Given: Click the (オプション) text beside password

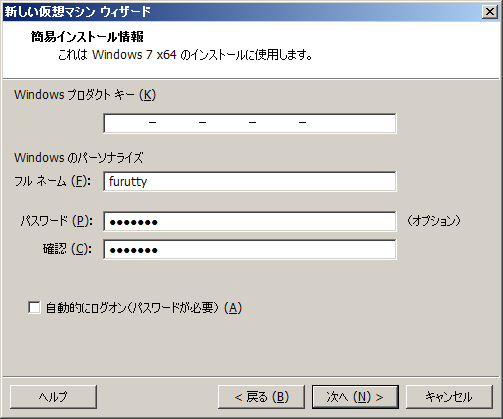Looking at the screenshot, I should [434, 221].
